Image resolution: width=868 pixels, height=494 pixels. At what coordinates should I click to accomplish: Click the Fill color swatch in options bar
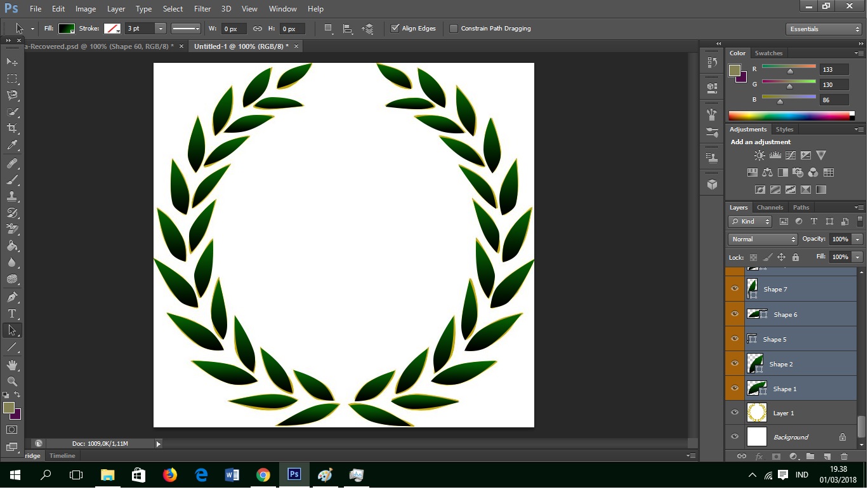coord(66,29)
